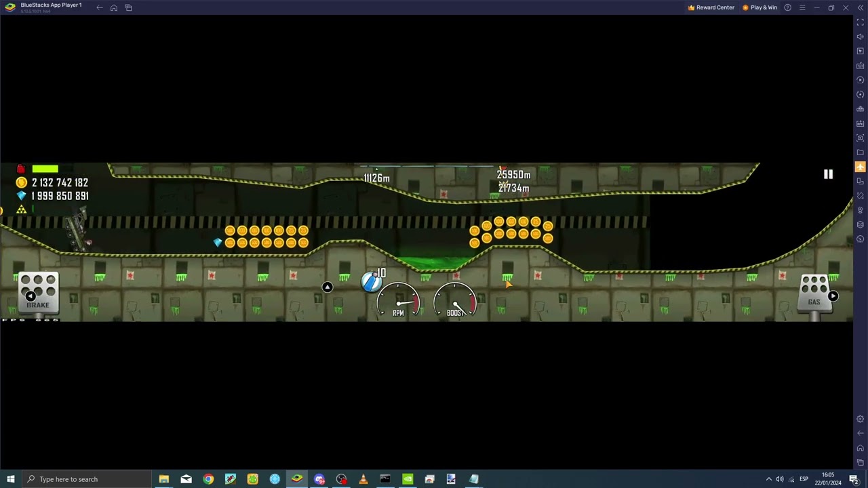Click the gem total 1 999 850 891
Viewport: 868px width, 488px height.
point(60,196)
